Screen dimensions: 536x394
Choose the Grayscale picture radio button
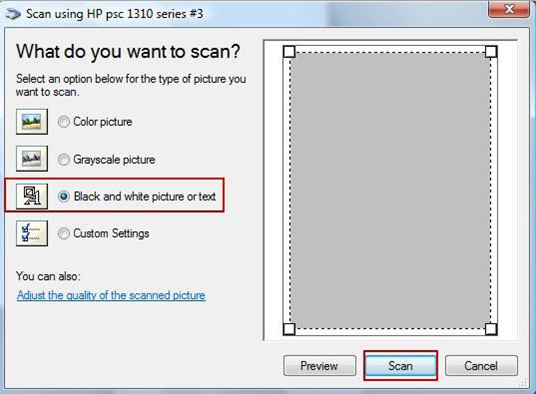[64, 159]
